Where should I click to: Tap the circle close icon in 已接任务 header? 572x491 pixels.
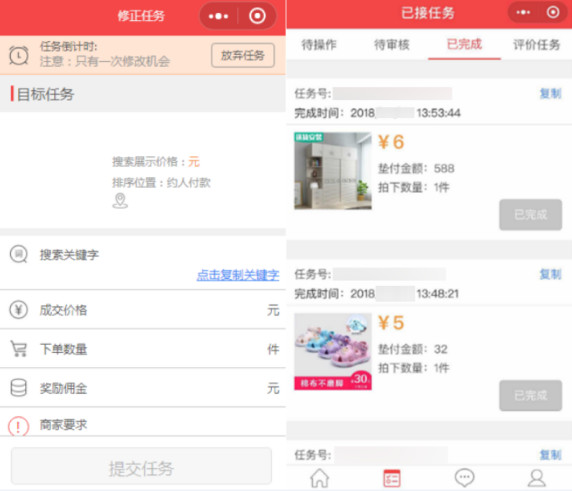(x=553, y=12)
